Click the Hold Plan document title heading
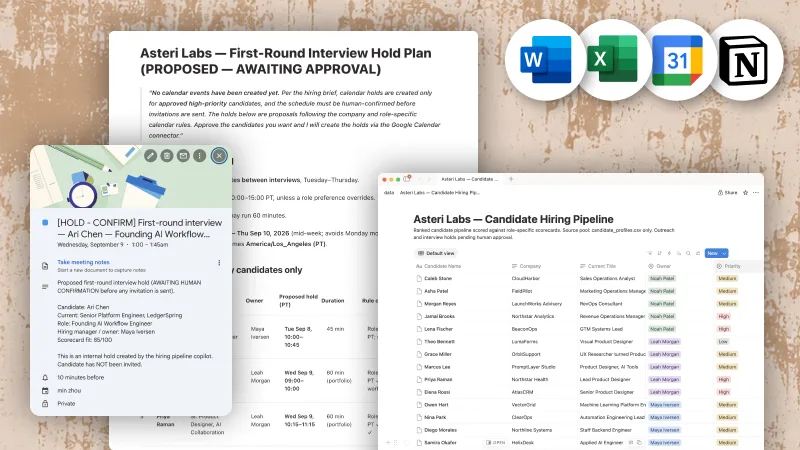 286,61
